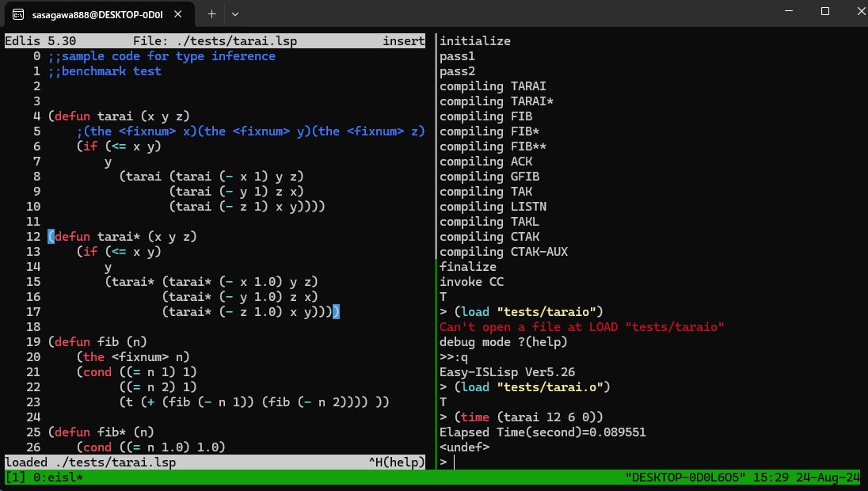
Task: Click highlighted closing parenthesis on line 17
Action: [x=336, y=312]
